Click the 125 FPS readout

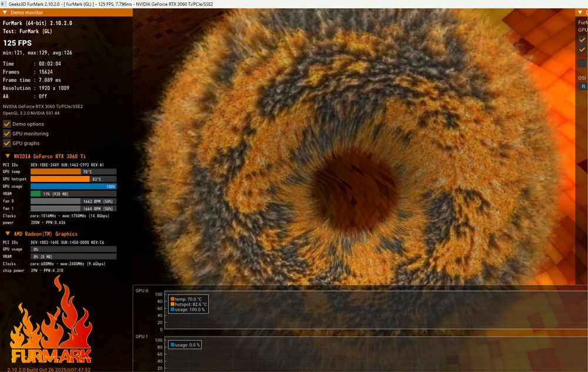pos(17,43)
